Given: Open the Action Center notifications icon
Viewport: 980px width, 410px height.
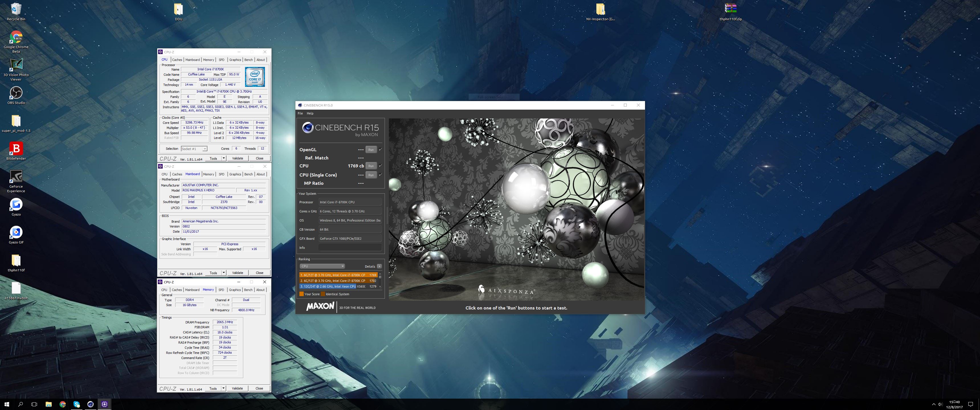Looking at the screenshot, I should pos(971,404).
